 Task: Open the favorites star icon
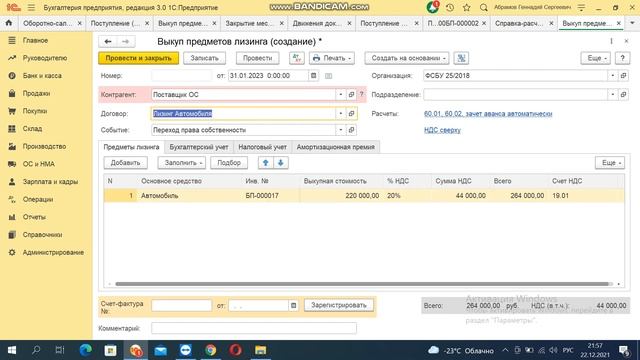(467, 7)
